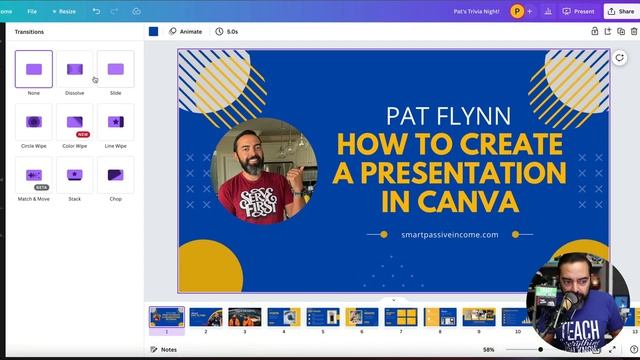Viewport: 640px width, 360px height.
Task: Click the refresh comment icon beside slide
Action: pyautogui.click(x=620, y=58)
